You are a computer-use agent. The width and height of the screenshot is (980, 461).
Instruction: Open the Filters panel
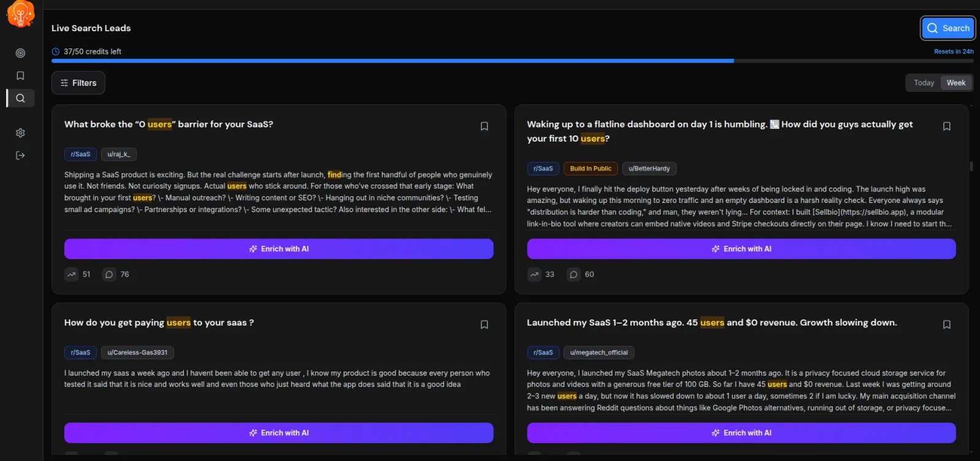(78, 83)
